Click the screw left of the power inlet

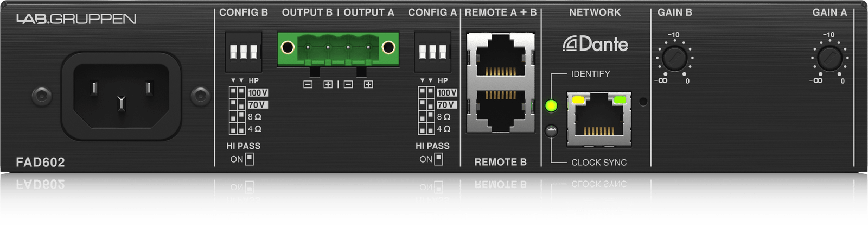click(x=42, y=96)
